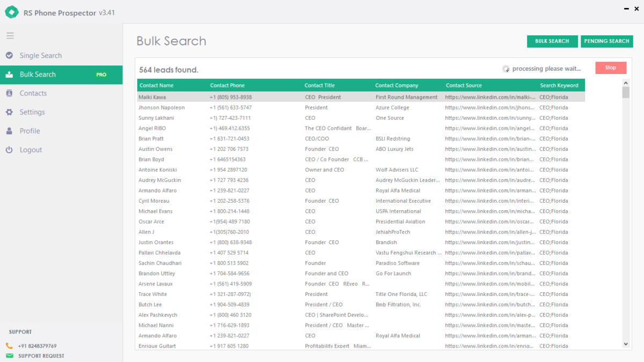This screenshot has width=644, height=362.
Task: Sort by Contact Name column header
Action: pyautogui.click(x=156, y=85)
